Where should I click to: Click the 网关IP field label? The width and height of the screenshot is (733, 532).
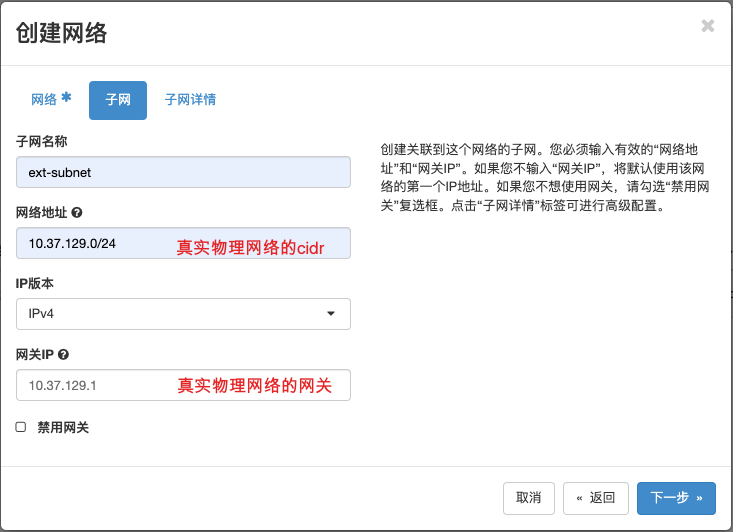click(x=35, y=355)
